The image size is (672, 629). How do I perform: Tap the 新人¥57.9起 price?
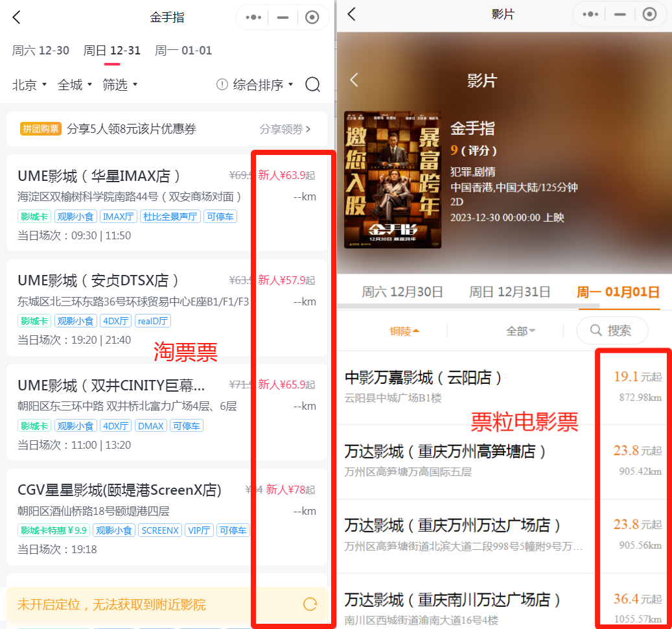coord(286,280)
